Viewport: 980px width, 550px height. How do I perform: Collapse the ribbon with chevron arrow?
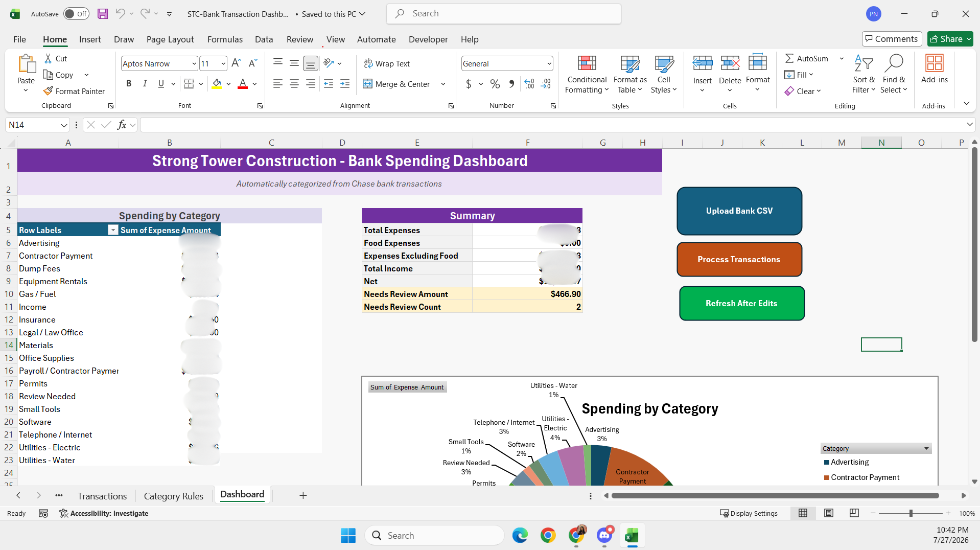point(966,103)
